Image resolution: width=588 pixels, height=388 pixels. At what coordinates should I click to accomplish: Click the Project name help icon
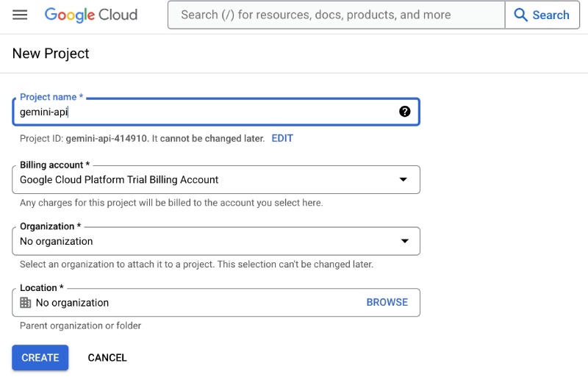405,112
